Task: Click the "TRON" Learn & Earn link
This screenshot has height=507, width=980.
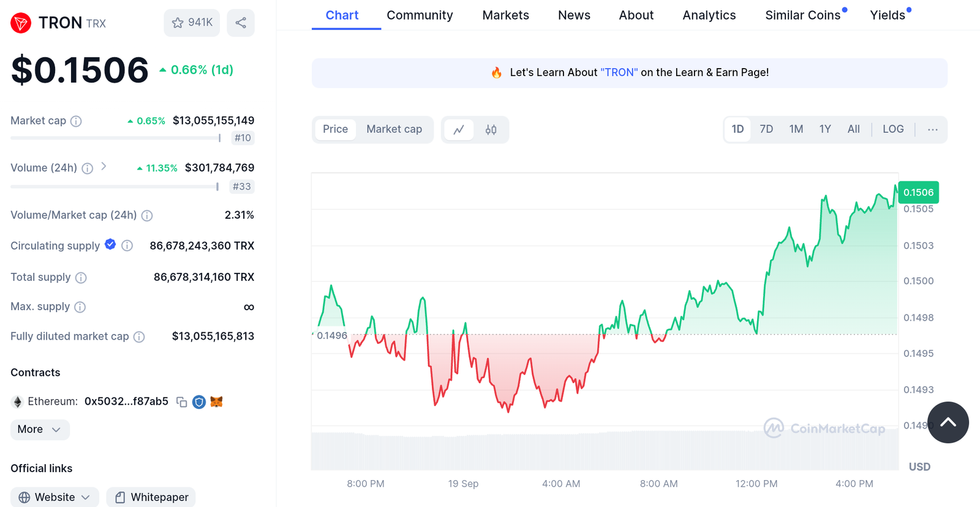Action: coord(619,72)
